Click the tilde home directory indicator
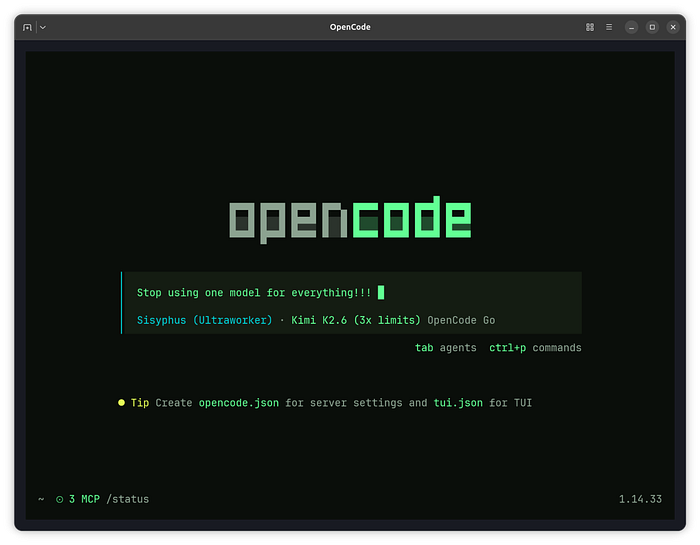Image resolution: width=700 pixels, height=545 pixels. coord(41,499)
